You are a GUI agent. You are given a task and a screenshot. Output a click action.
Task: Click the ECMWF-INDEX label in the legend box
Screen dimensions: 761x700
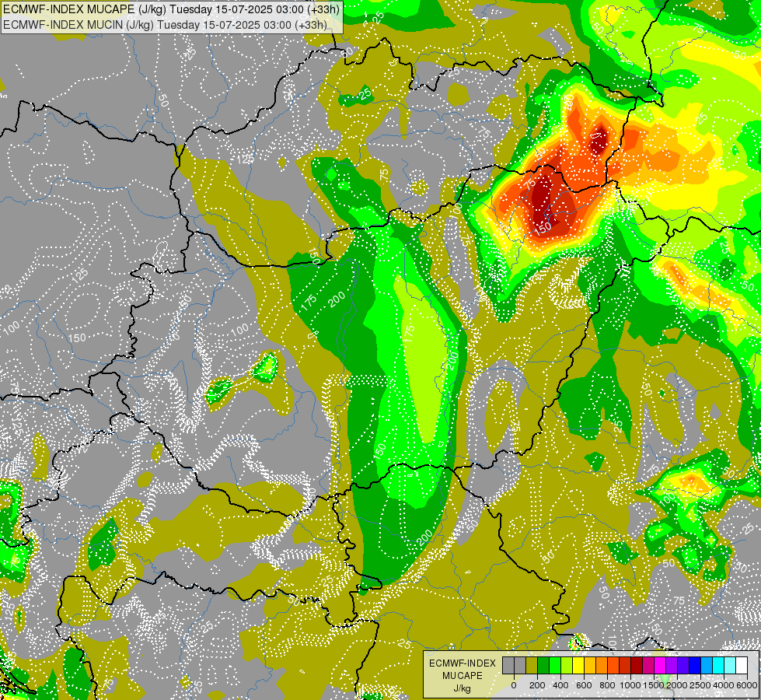[x=463, y=663]
